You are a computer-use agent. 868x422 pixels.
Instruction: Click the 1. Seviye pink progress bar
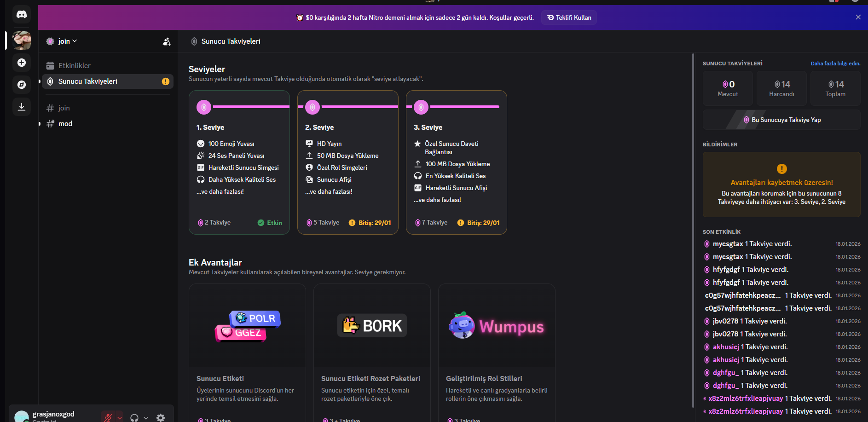(x=251, y=107)
